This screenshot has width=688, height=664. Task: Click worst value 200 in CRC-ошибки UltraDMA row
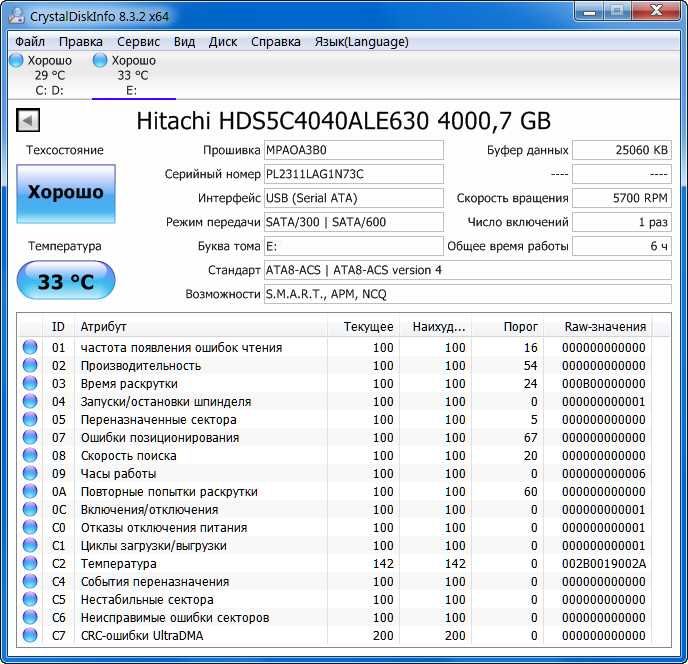pyautogui.click(x=455, y=635)
